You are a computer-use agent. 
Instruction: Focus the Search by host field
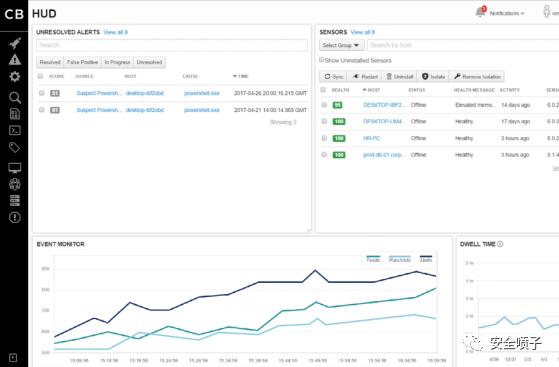coord(463,45)
